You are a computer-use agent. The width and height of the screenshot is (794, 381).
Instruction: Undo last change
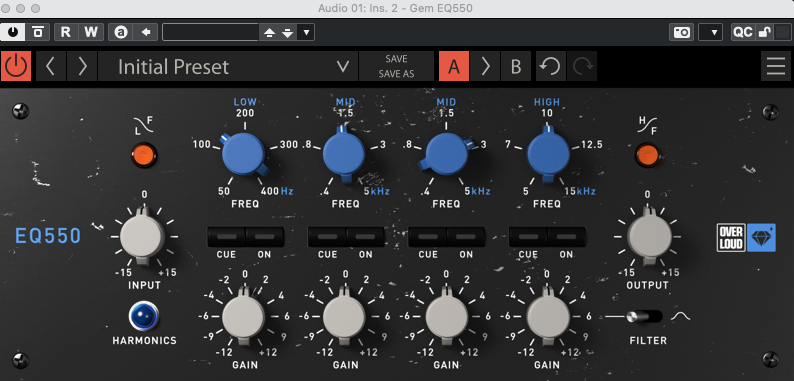550,66
